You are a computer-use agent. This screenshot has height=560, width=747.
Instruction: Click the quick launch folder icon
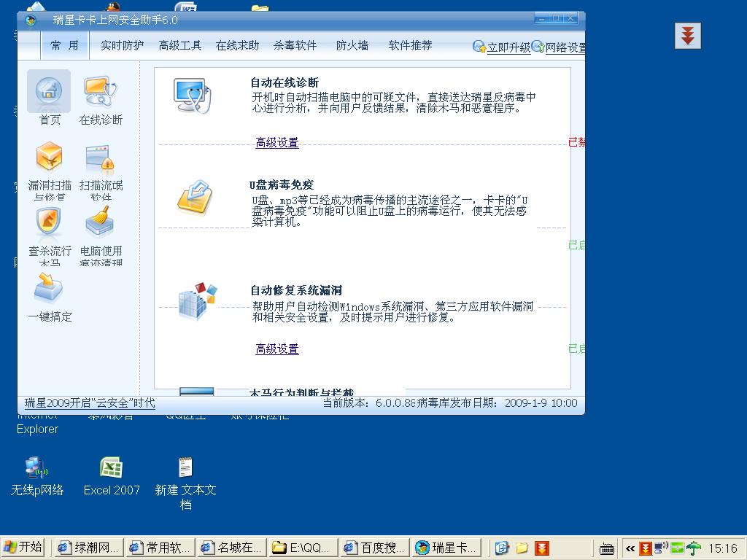[522, 548]
